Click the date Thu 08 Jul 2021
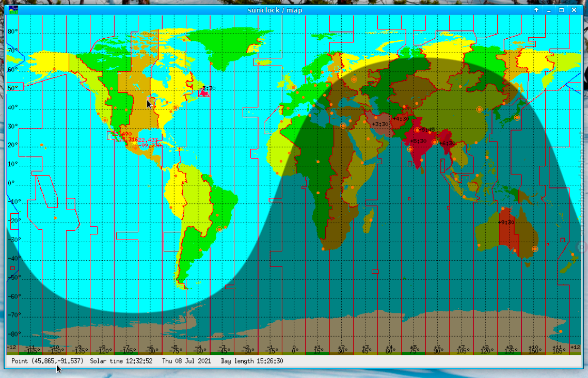 (x=186, y=361)
